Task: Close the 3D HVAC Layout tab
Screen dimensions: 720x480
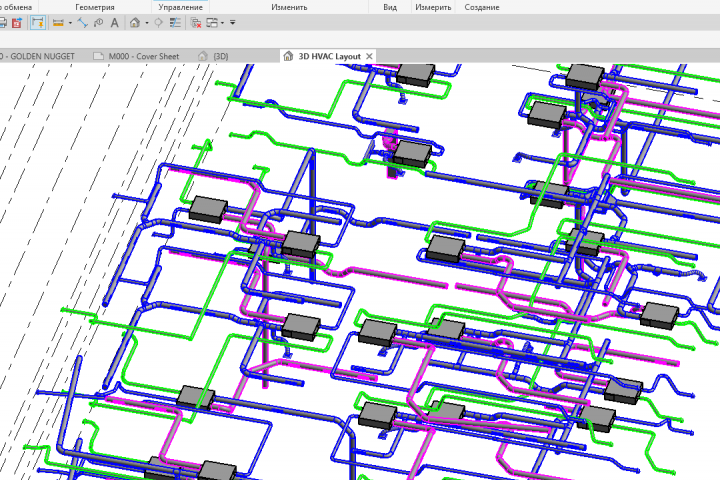Action: (x=369, y=56)
